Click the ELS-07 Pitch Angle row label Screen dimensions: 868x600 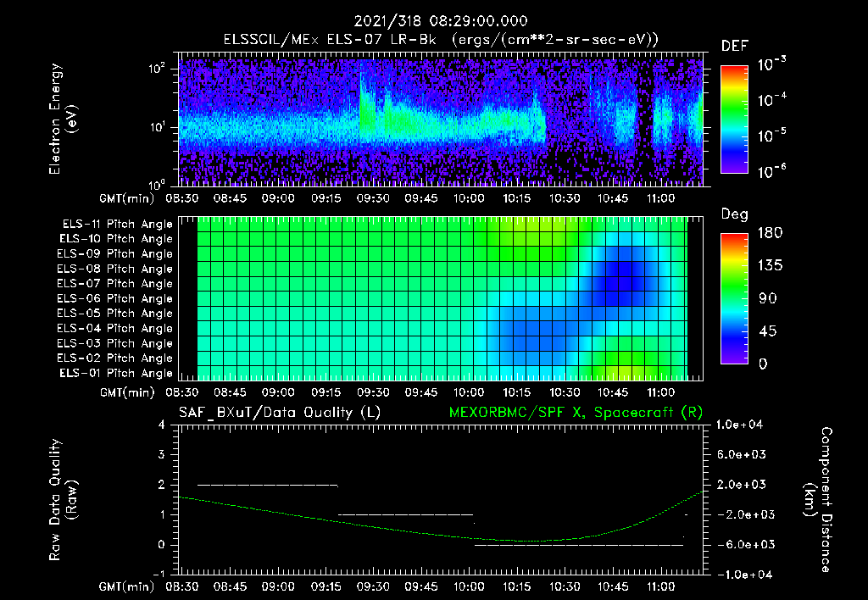pos(115,283)
